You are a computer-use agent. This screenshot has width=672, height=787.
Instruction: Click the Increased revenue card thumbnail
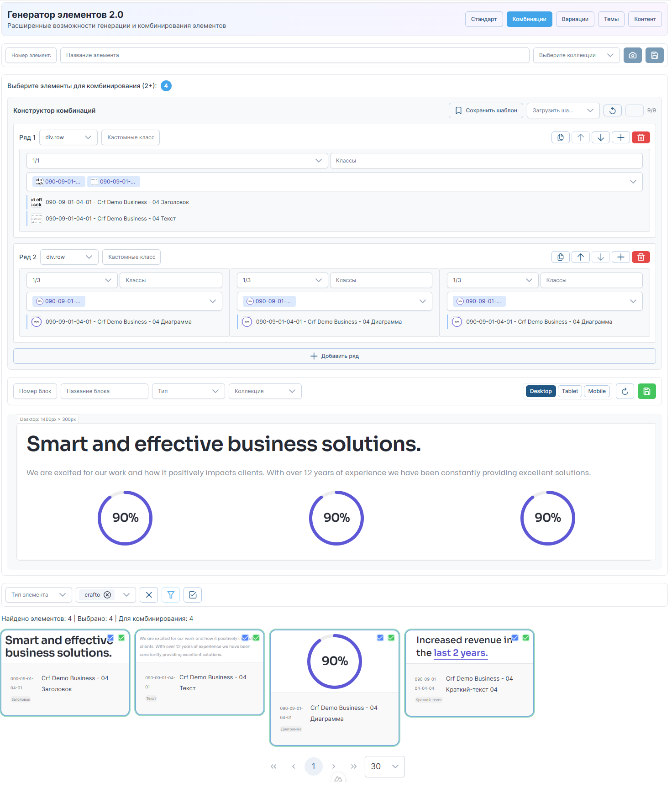[x=470, y=647]
